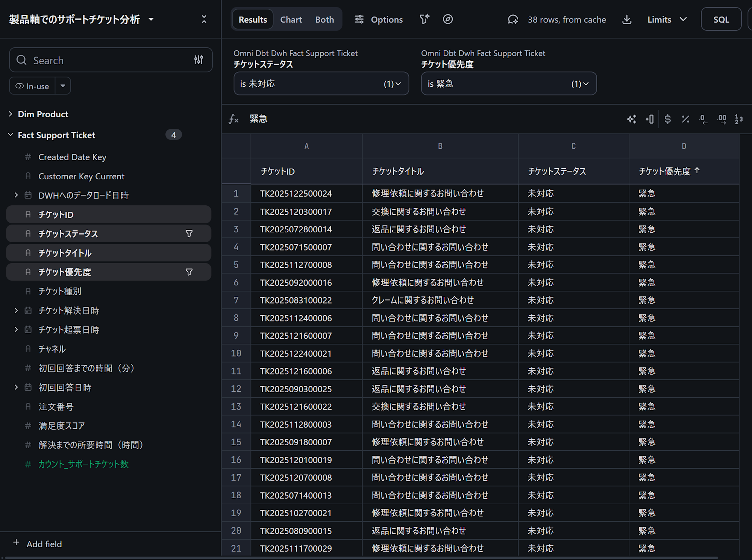Open field search filter settings icon
Viewport: 752px width, 560px height.
tap(199, 60)
